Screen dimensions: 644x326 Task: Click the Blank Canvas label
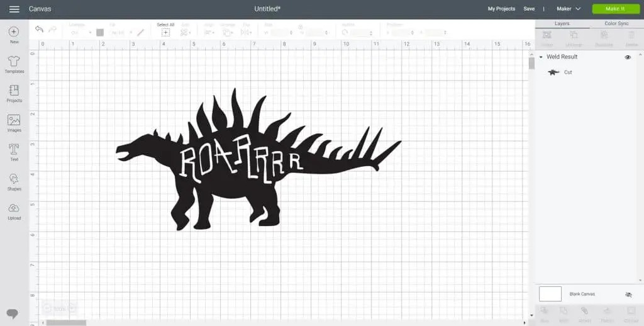coord(582,295)
